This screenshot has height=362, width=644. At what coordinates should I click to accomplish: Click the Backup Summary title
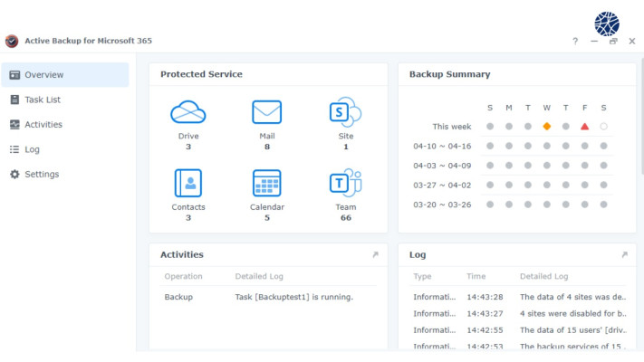tap(450, 74)
